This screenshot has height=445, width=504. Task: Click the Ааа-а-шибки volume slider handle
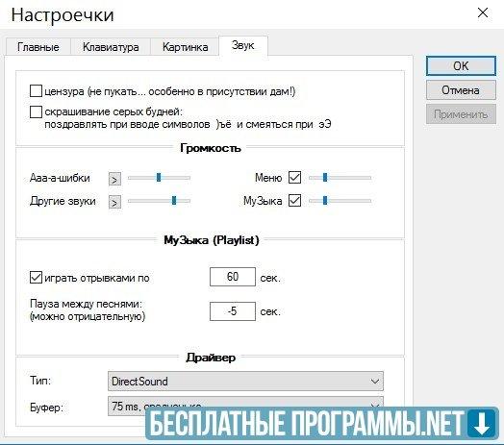[159, 178]
